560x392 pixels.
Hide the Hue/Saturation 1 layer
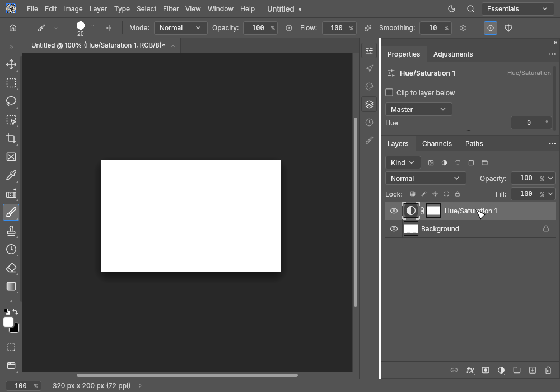tap(394, 211)
